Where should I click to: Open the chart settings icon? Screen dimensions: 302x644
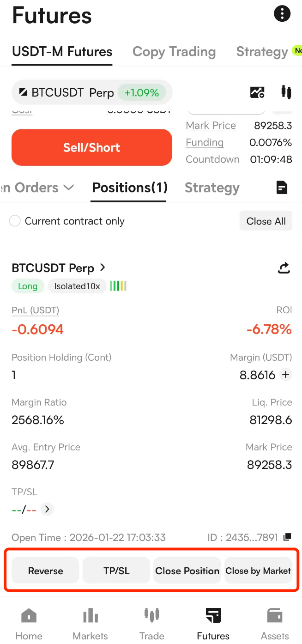tap(257, 92)
